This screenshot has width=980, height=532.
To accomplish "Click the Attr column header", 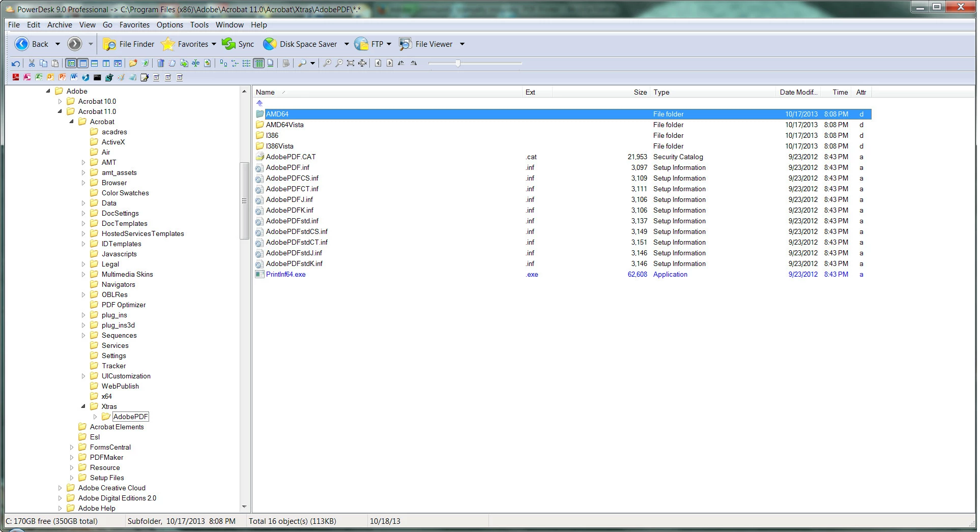I will [861, 92].
